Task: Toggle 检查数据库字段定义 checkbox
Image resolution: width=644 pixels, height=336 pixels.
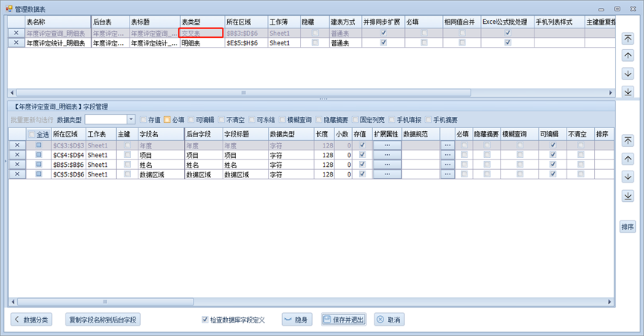Action: click(x=205, y=320)
